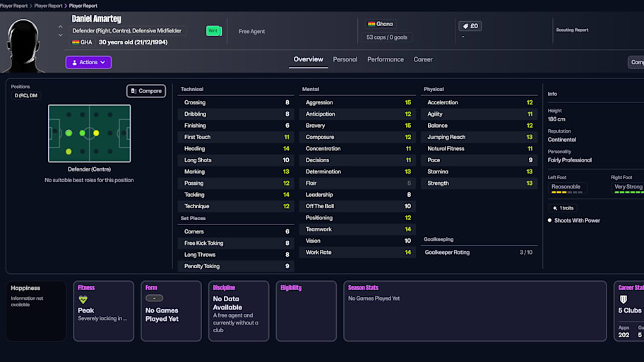Screen dimensions: 644x362
Task: Open the Fitness card
Action: [x=104, y=311]
